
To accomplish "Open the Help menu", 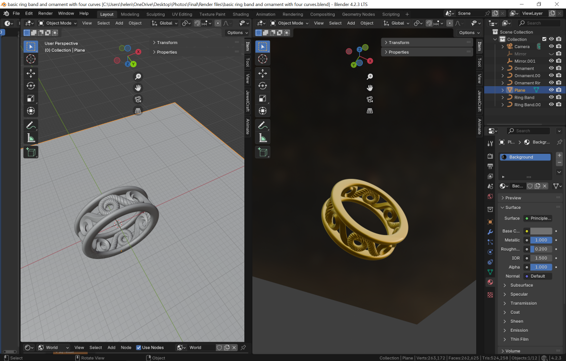I will click(84, 14).
